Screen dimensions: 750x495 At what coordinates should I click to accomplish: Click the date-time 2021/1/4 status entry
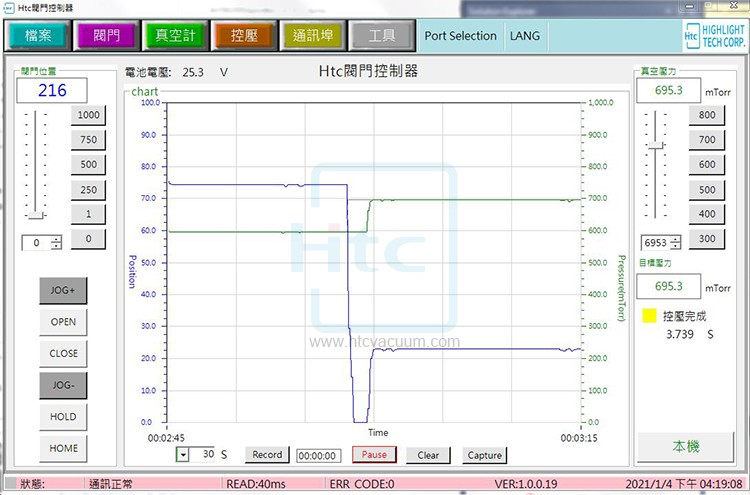point(684,484)
